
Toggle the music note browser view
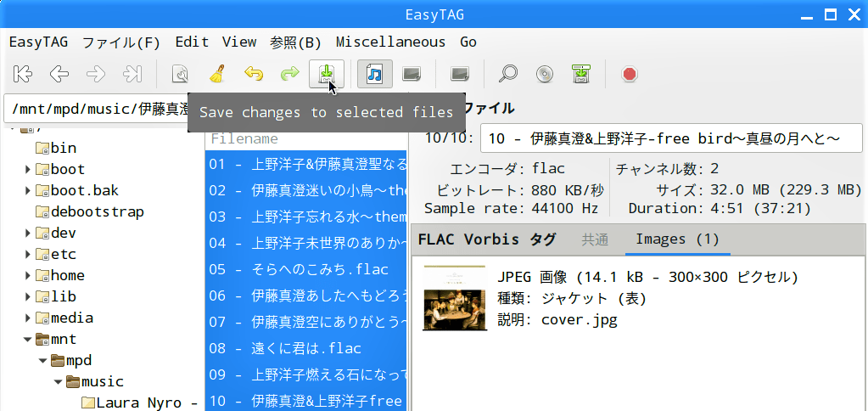(x=375, y=74)
